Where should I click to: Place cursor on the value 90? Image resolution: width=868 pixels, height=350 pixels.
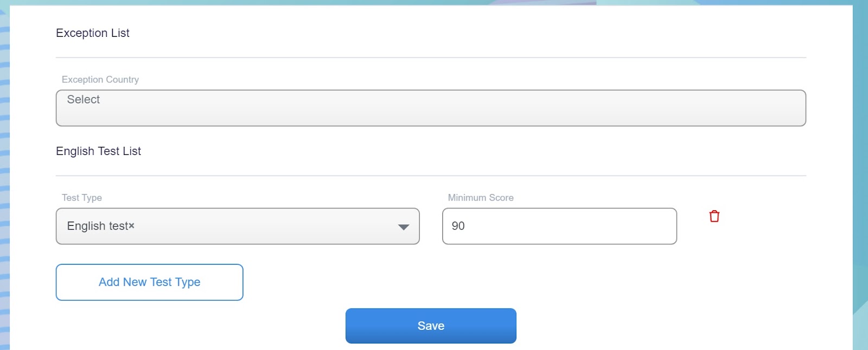pyautogui.click(x=458, y=226)
